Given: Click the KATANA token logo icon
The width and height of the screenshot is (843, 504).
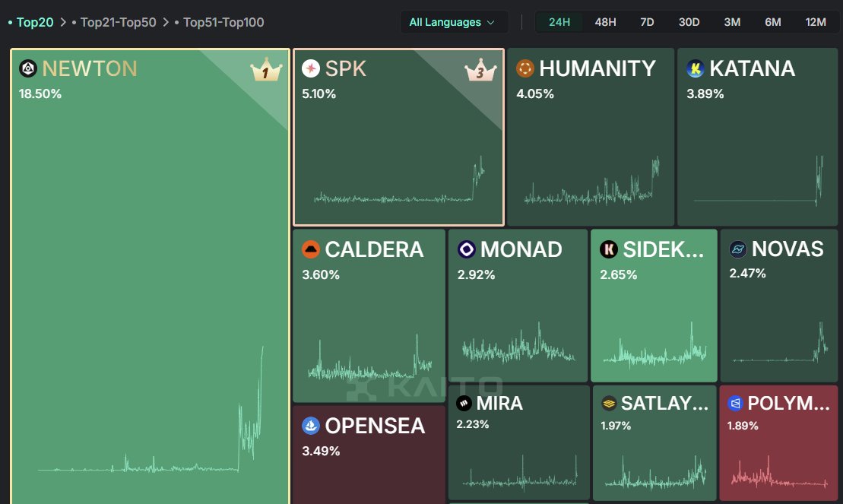Looking at the screenshot, I should pos(696,68).
